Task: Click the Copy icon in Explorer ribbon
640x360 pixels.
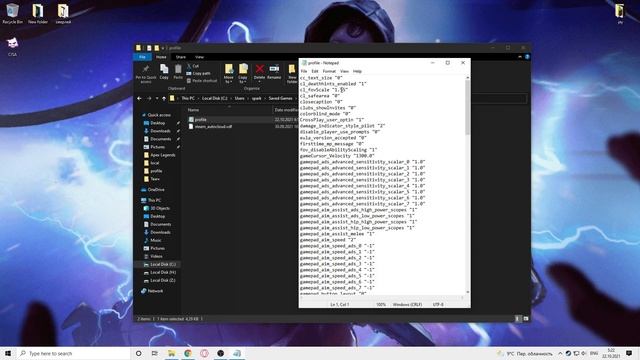Action: coord(164,72)
